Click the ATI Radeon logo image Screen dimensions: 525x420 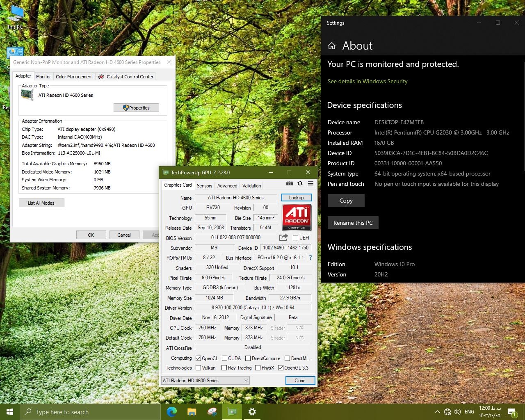coord(297,217)
